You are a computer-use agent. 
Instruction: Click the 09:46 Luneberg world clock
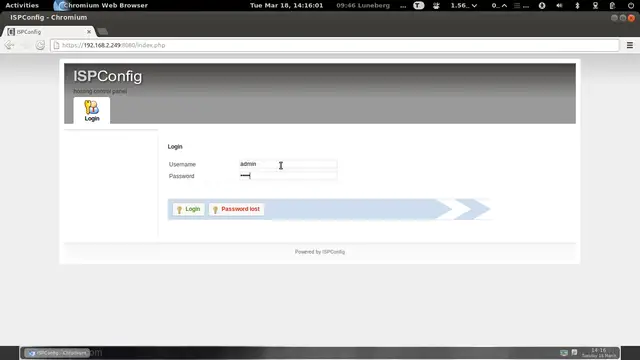click(363, 5)
